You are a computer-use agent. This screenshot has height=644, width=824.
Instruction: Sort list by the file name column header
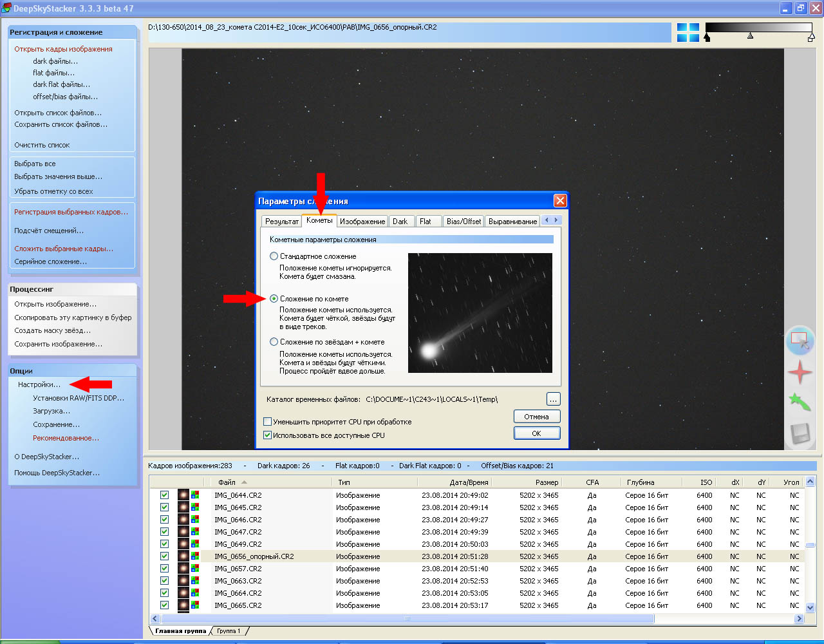click(x=227, y=482)
